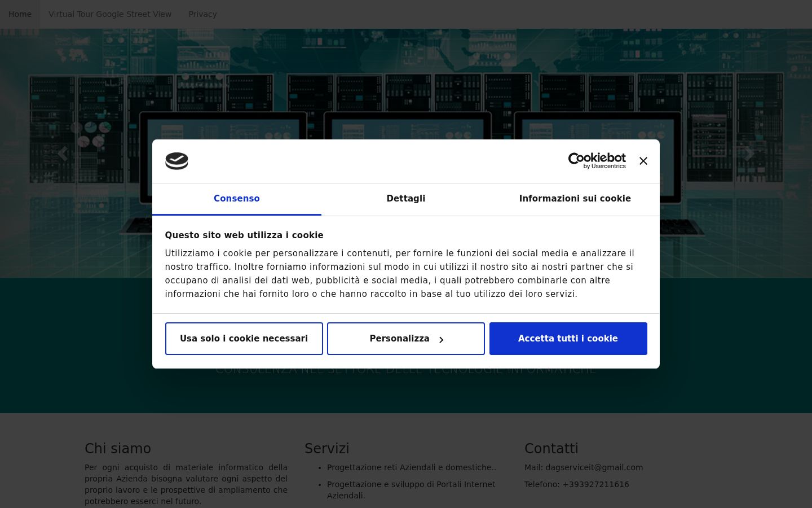Click the Chi siamo heading
Viewport: 812px width, 508px height.
point(118,449)
